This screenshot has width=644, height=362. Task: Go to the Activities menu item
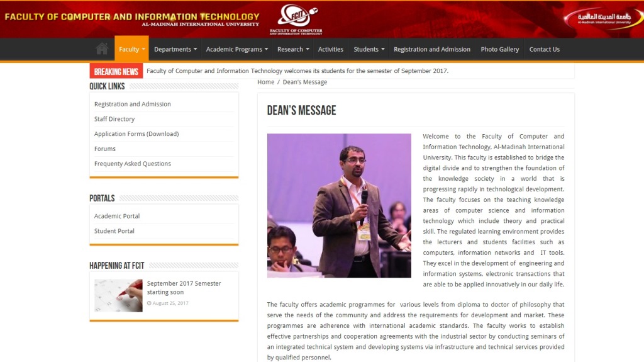[x=331, y=49]
